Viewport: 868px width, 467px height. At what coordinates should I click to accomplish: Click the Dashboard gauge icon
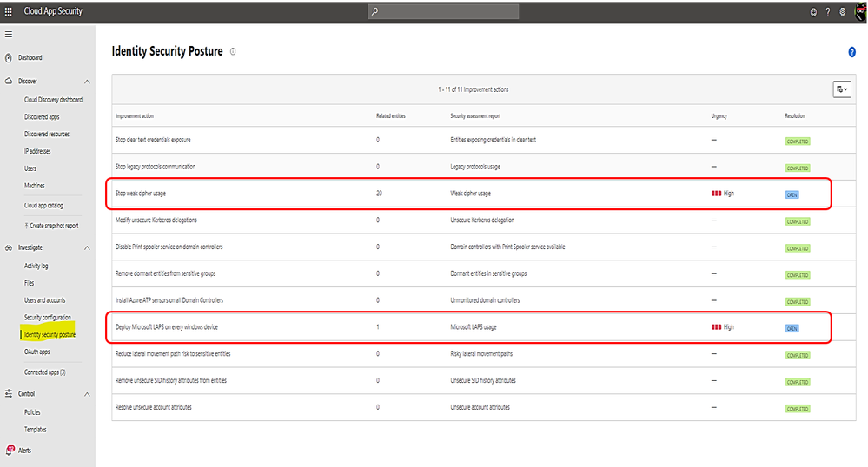coord(9,57)
